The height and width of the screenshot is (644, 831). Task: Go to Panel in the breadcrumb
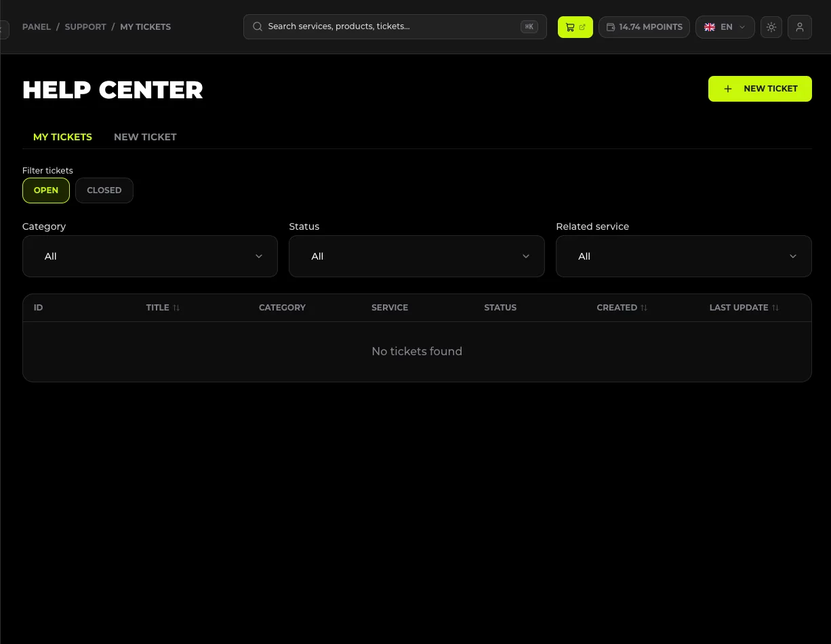click(x=37, y=27)
